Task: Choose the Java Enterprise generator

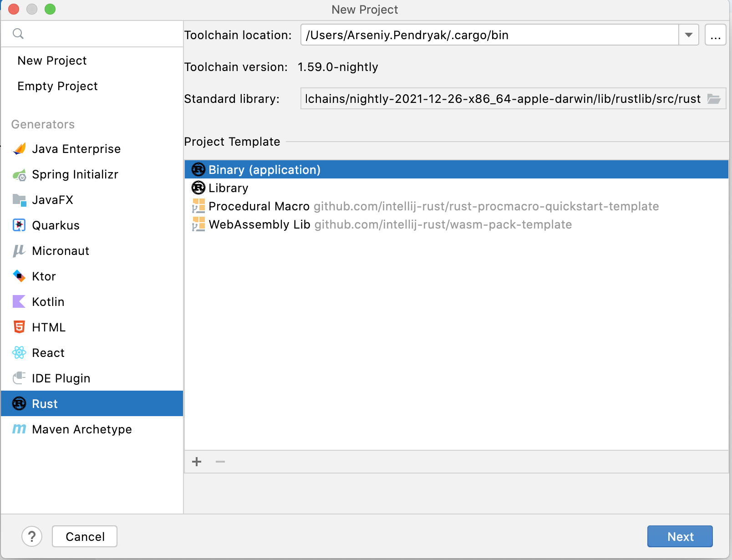Action: click(x=92, y=149)
